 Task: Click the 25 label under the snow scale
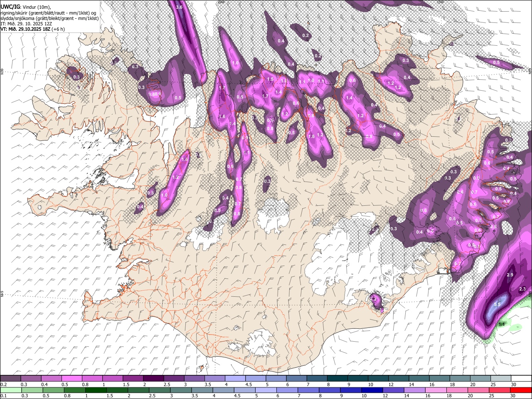click(493, 384)
